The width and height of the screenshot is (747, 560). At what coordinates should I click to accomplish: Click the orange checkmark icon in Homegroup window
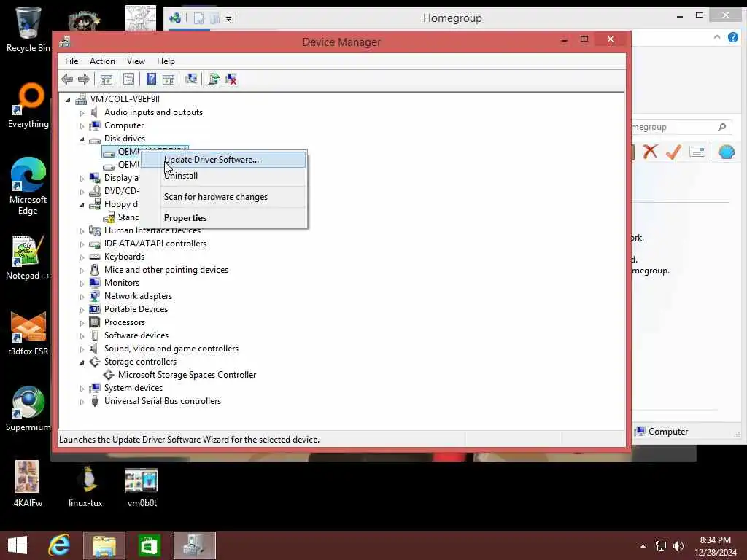click(x=673, y=152)
